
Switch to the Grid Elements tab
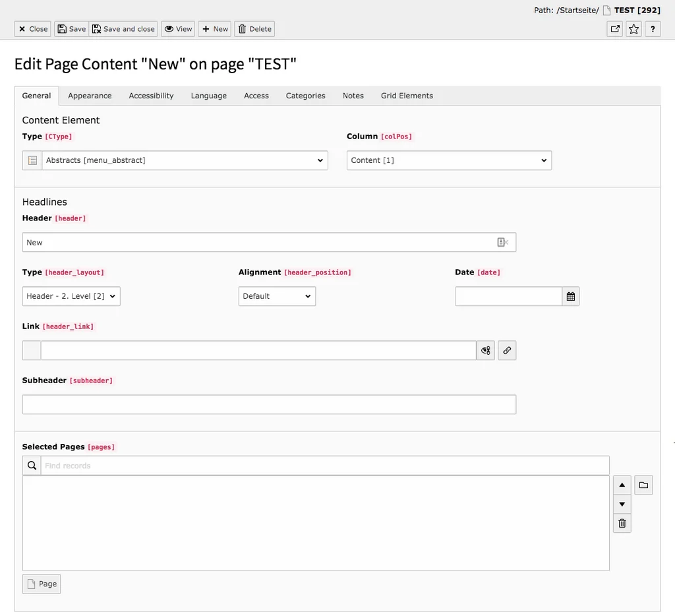406,96
